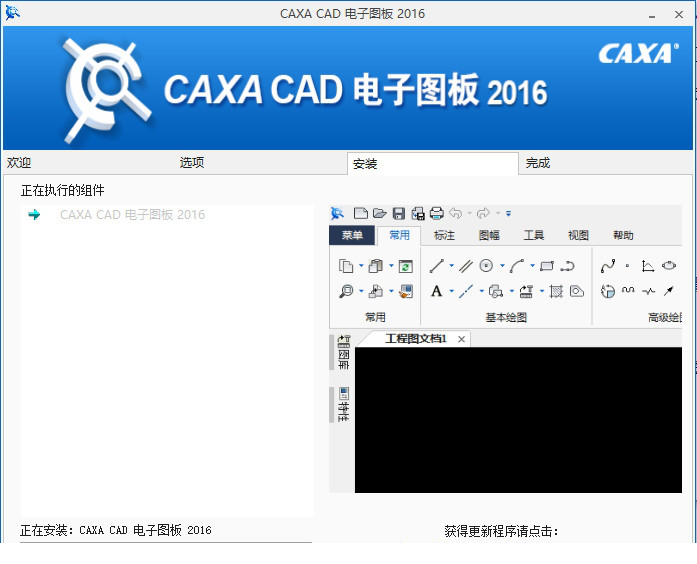Minimize the installer window
The image size is (697, 564).
(x=652, y=15)
